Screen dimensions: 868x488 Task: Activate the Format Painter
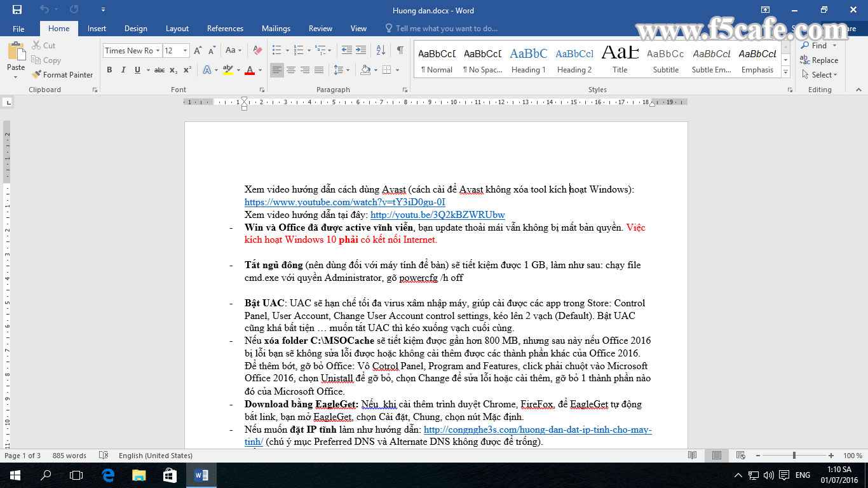[62, 75]
